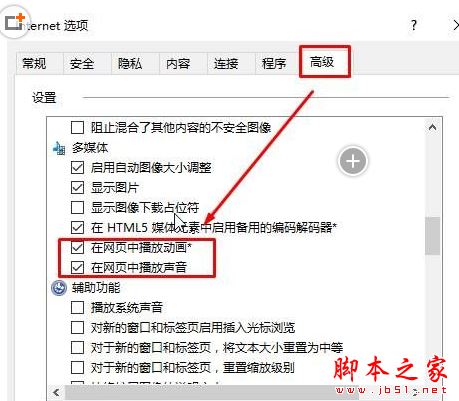Viewport: 459px width, 401px height.
Task: Select the 高级 tab
Action: tap(322, 62)
